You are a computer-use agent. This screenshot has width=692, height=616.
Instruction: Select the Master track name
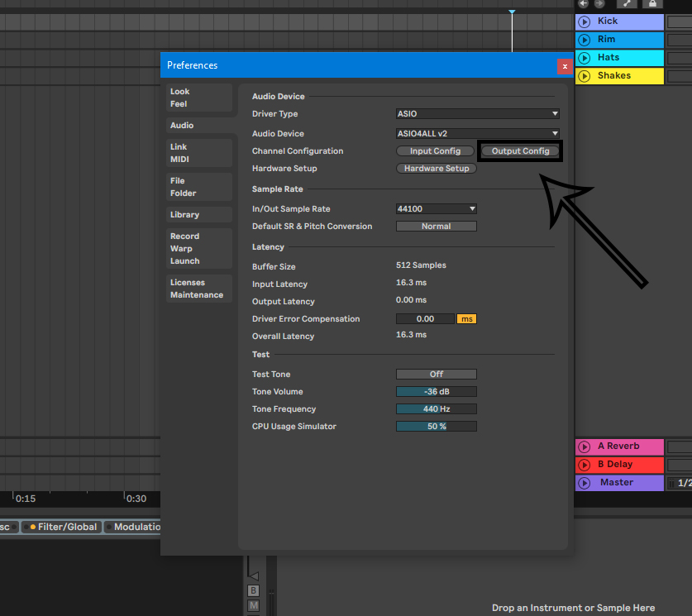coord(617,482)
